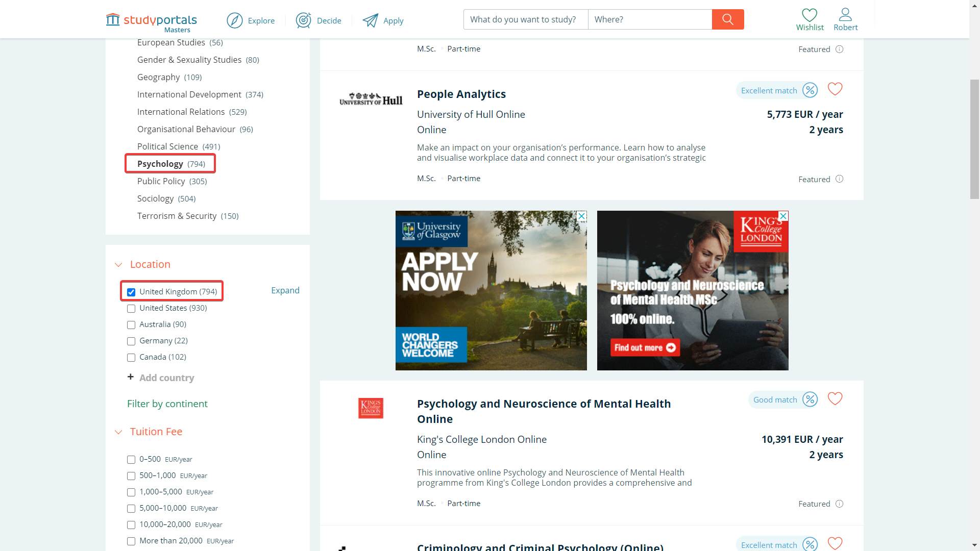
Task: Uncheck the United Kingdom location filter
Action: [131, 292]
